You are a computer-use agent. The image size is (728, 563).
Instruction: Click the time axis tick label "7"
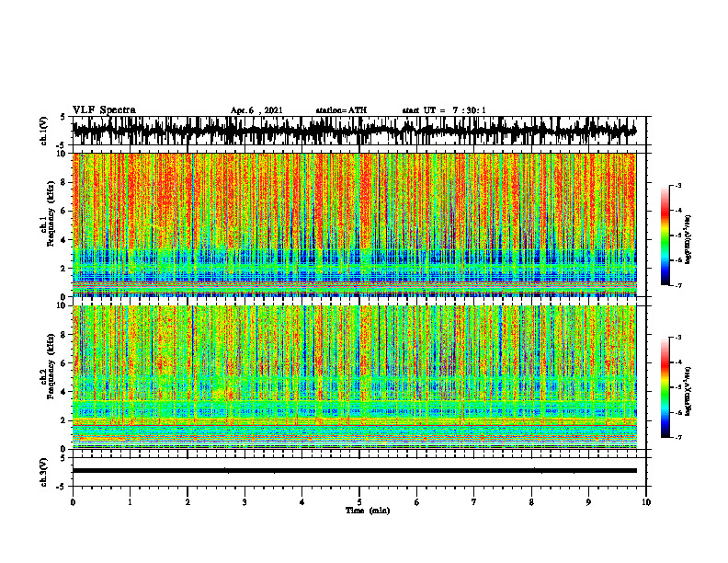473,502
